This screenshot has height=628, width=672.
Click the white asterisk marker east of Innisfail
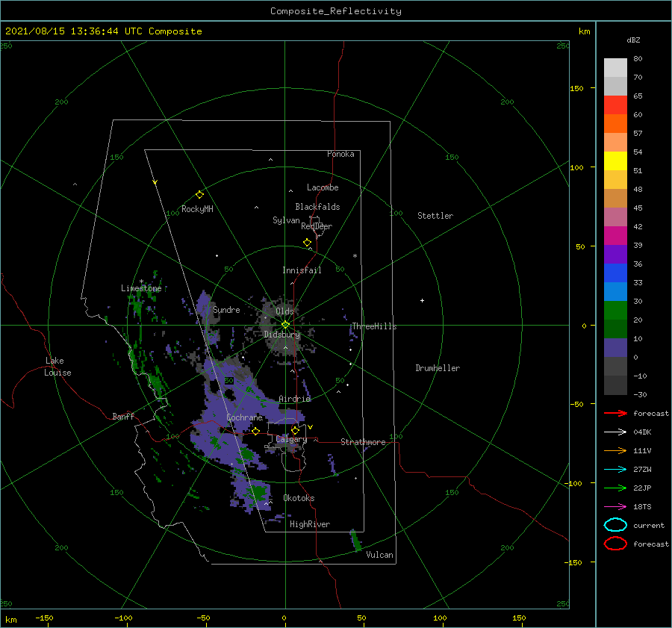click(355, 256)
